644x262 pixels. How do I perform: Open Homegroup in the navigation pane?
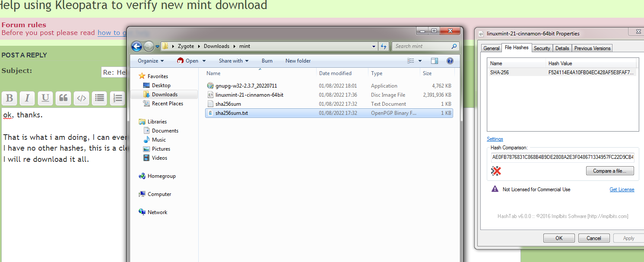tap(162, 176)
